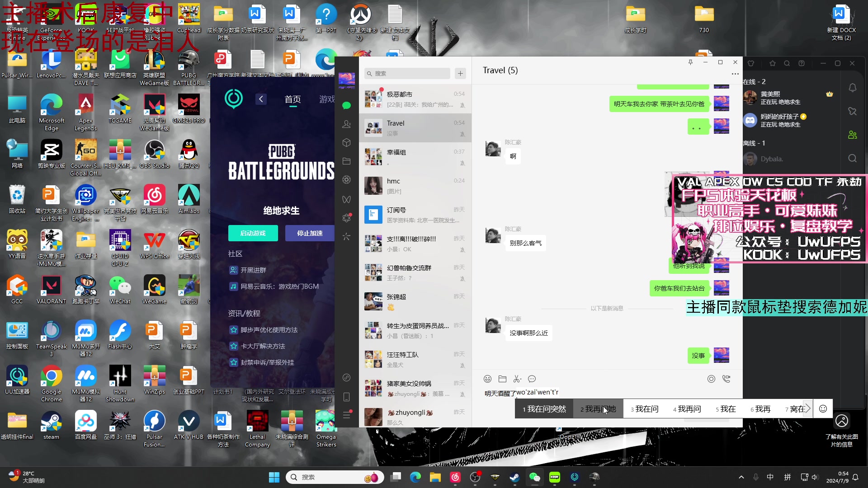
Task: Select the Google Chrome desktop icon
Action: tap(51, 384)
